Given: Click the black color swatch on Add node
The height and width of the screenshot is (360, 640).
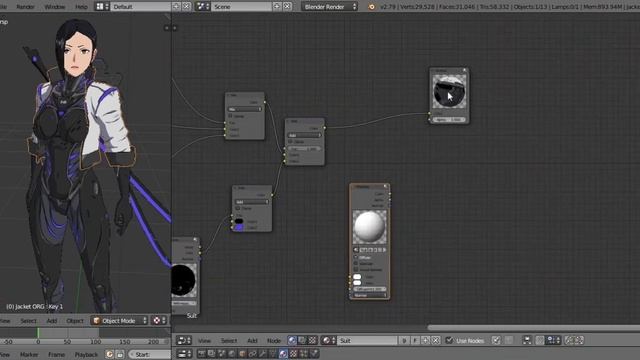Looking at the screenshot, I should [x=239, y=221].
